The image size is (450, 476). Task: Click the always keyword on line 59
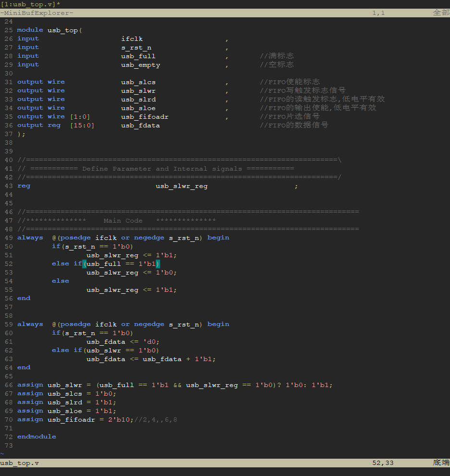click(x=30, y=324)
